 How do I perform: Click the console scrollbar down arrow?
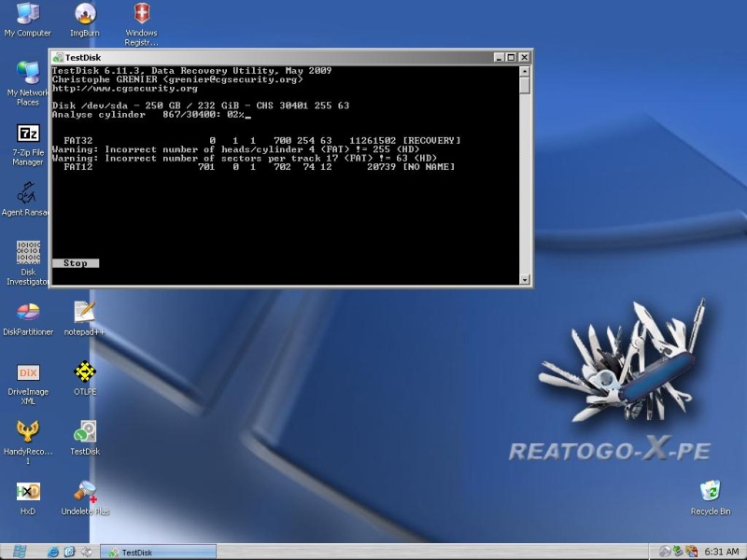(525, 279)
